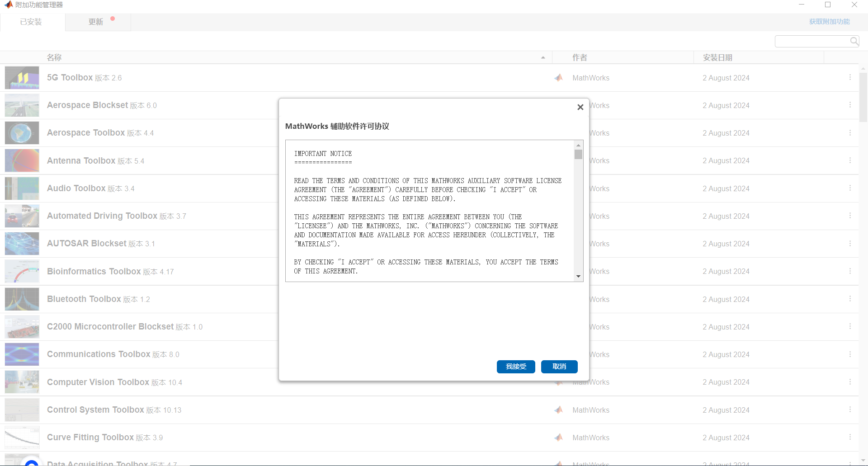The height and width of the screenshot is (466, 868).
Task: Sort list by the 名称 column arrow
Action: [543, 57]
